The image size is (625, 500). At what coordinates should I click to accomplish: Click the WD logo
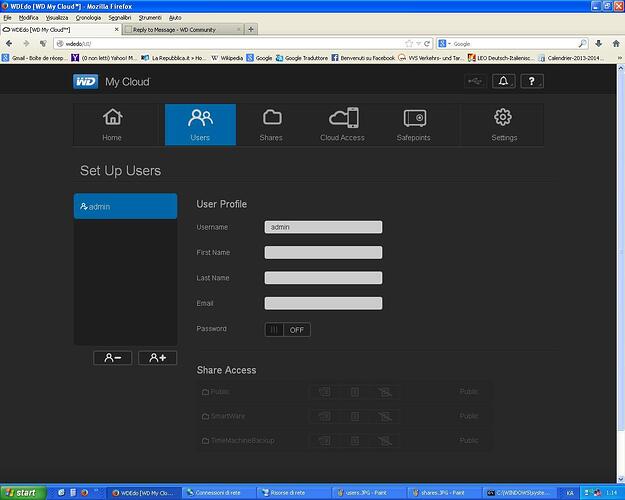coord(85,82)
